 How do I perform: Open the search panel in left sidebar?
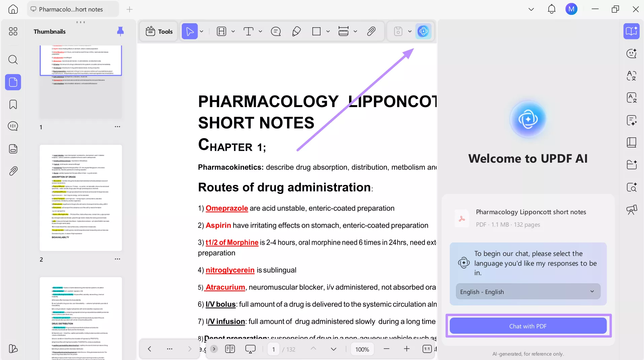coord(13,60)
